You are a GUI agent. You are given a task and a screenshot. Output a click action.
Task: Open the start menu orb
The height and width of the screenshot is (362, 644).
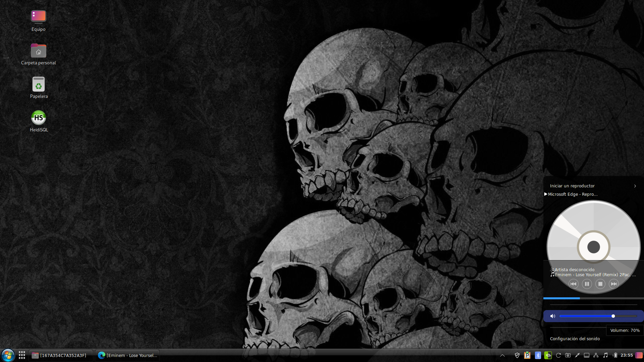8,355
